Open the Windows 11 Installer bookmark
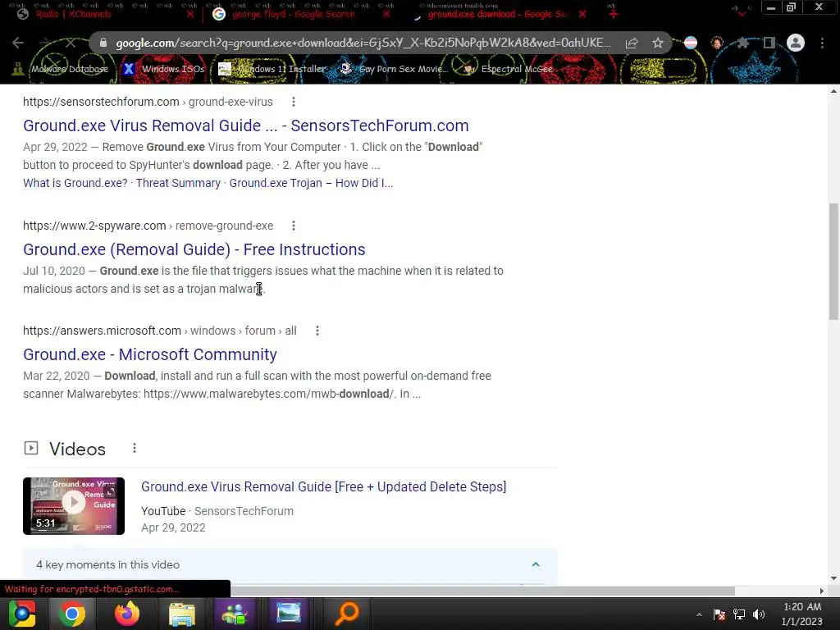Image resolution: width=840 pixels, height=630 pixels. click(272, 69)
